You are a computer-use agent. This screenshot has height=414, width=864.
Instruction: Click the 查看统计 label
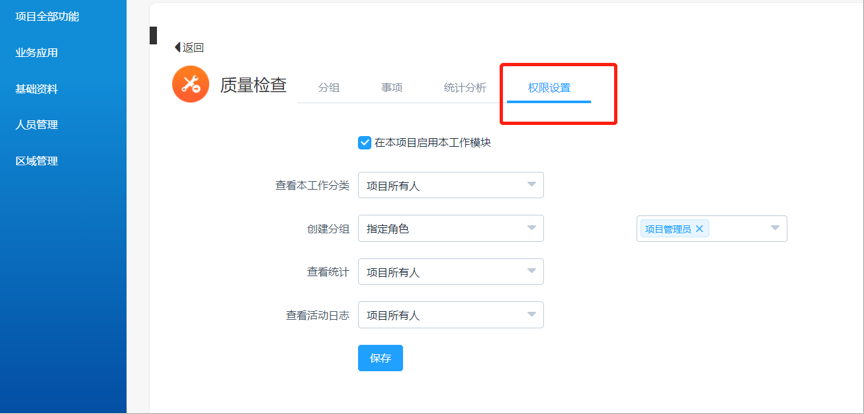tap(328, 272)
